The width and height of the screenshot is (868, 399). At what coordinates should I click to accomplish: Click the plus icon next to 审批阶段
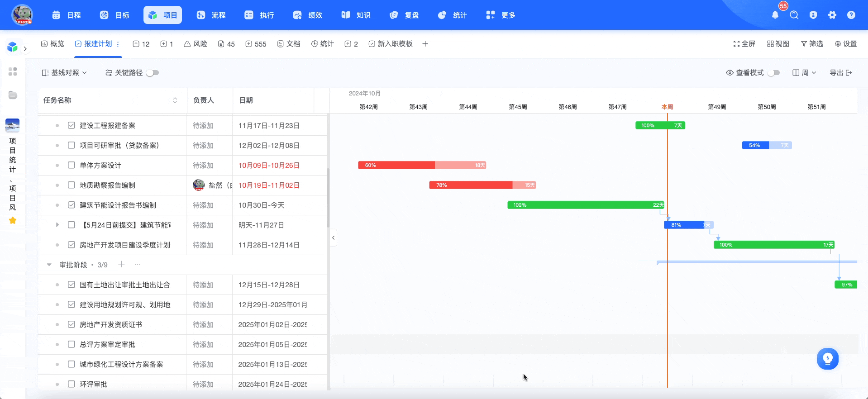point(121,264)
